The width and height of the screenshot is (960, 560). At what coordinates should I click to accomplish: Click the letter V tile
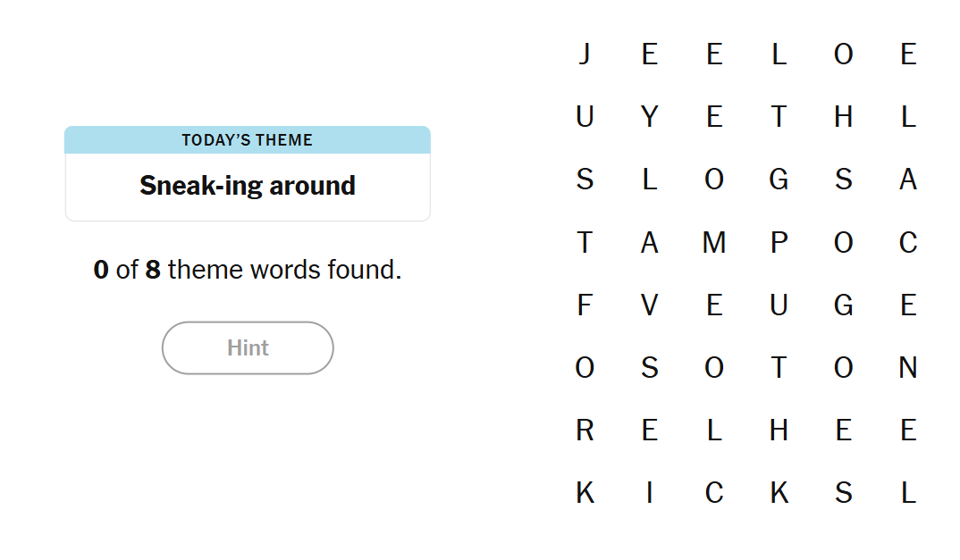650,305
